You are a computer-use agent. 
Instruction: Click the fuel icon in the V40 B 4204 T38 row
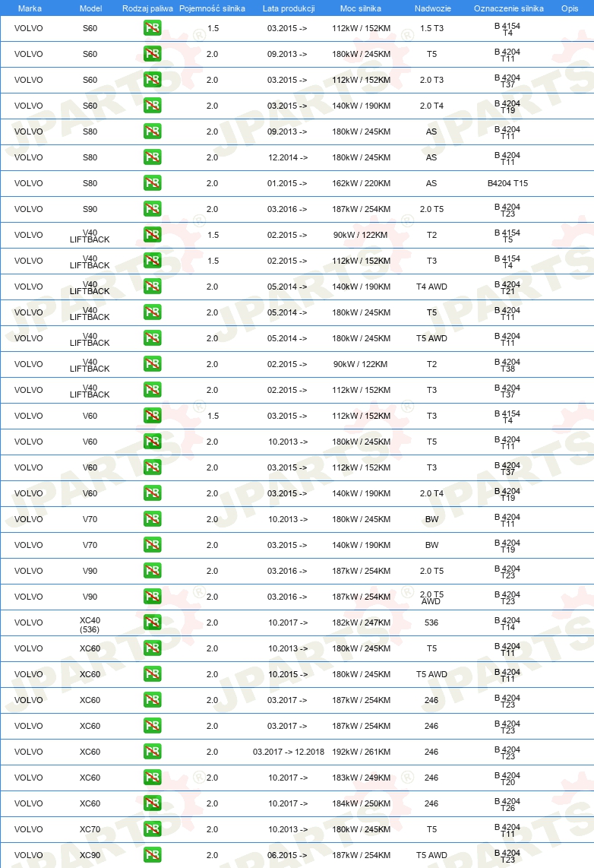(152, 364)
